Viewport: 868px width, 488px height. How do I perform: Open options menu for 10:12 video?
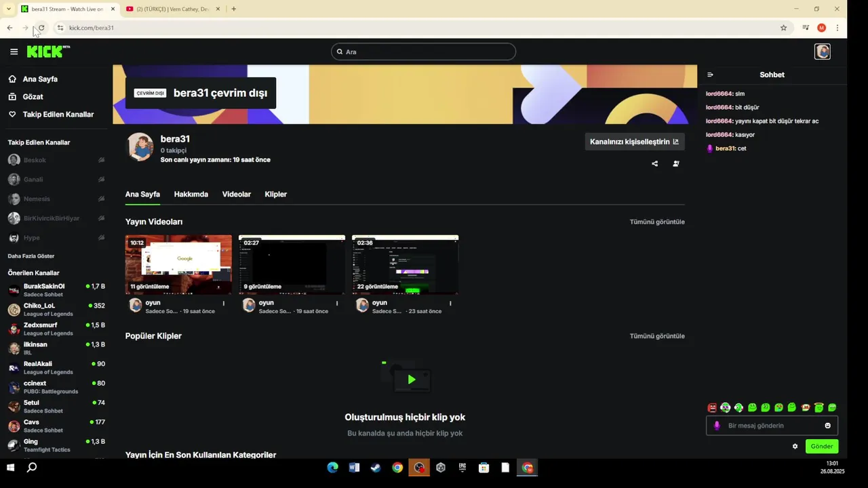pos(224,303)
